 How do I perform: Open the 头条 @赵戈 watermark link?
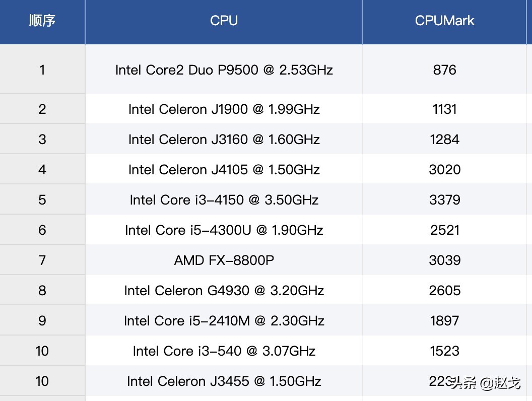coord(485,383)
